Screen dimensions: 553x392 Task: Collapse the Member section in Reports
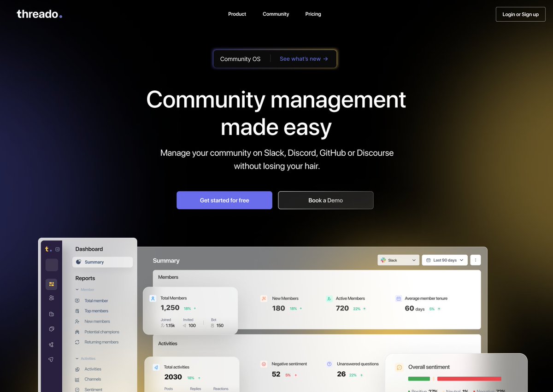click(76, 289)
